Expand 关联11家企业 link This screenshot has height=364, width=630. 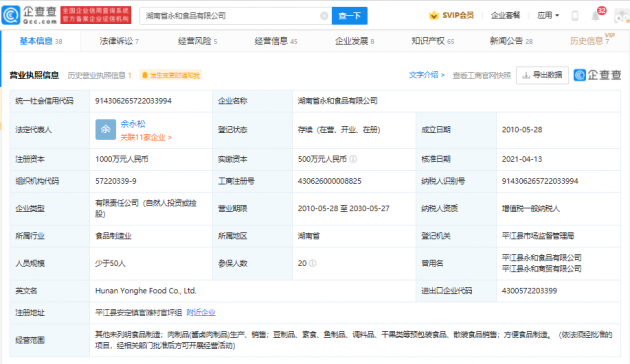click(x=146, y=137)
